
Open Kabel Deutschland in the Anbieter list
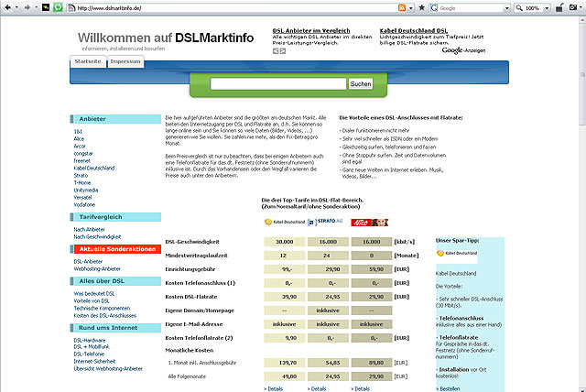(x=94, y=169)
